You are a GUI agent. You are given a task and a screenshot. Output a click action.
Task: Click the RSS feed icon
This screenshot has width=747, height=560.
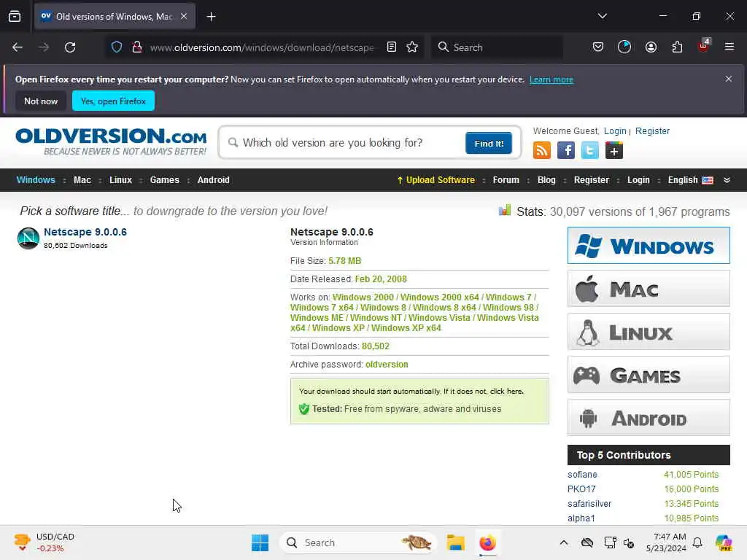click(x=542, y=150)
